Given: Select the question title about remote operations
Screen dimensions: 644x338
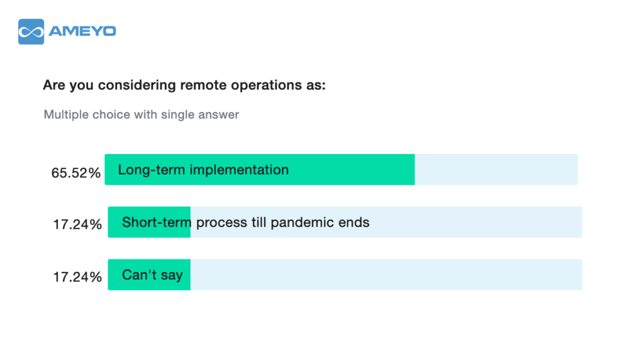Looking at the screenshot, I should [x=184, y=85].
